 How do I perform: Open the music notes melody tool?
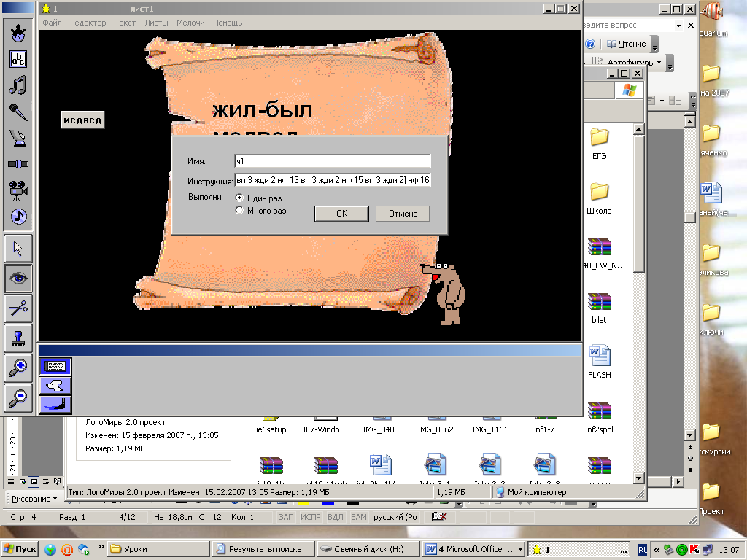pos(18,85)
